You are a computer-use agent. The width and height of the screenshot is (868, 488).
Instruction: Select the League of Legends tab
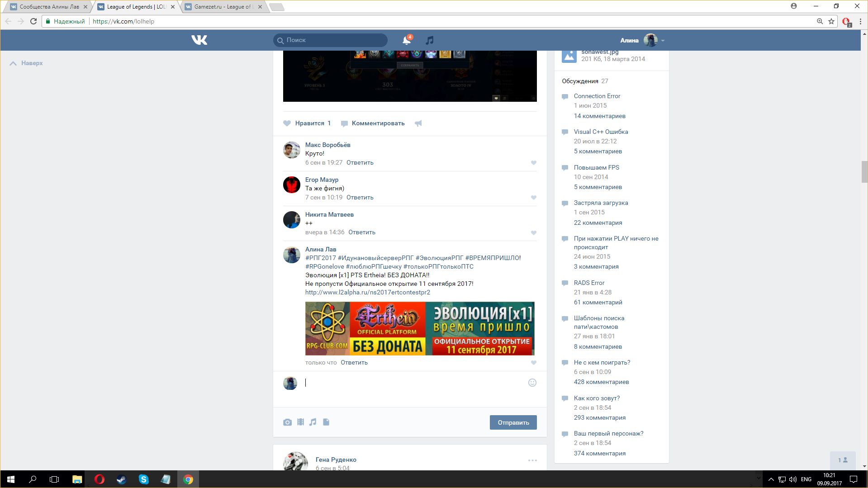[x=136, y=7]
